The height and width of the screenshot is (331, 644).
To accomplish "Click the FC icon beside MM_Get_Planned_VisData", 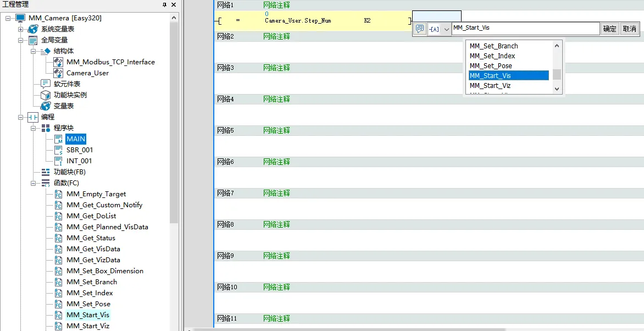I will point(58,227).
